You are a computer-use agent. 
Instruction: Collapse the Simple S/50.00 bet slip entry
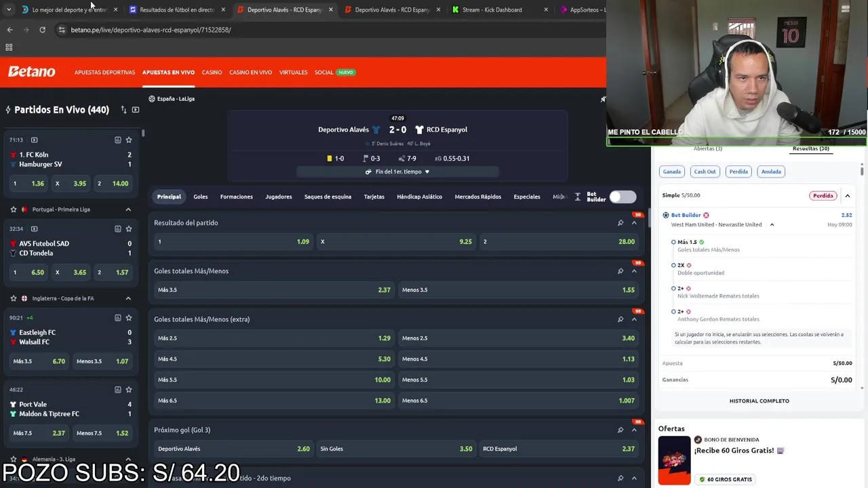pos(847,196)
